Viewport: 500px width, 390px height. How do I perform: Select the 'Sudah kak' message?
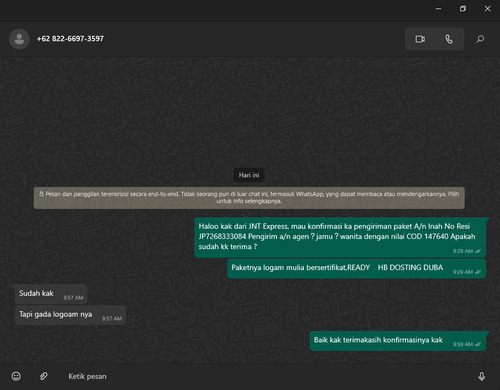51,294
